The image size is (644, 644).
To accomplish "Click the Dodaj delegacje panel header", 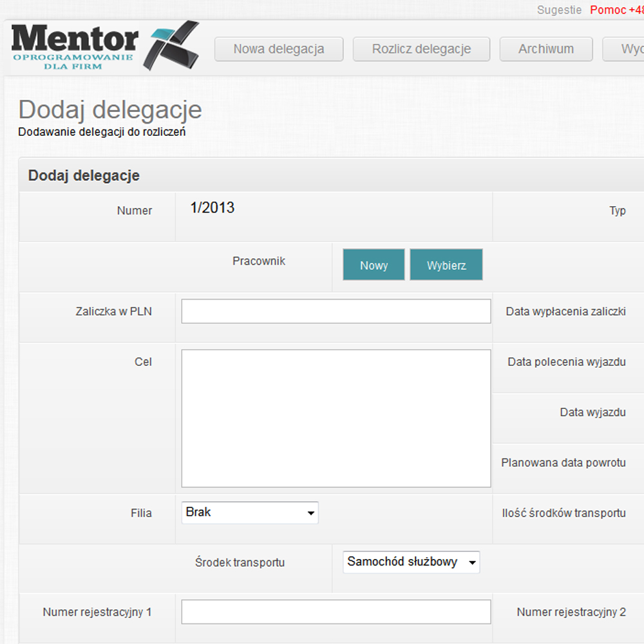I will (x=84, y=175).
